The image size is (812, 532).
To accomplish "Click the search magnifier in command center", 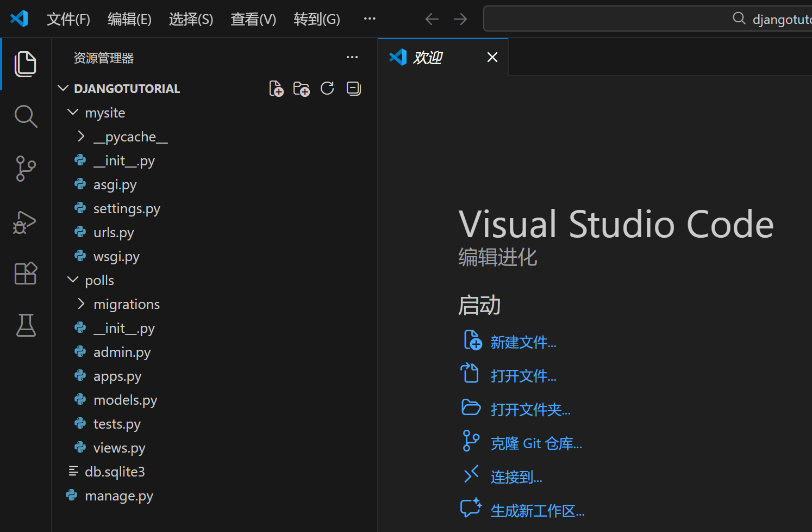I will point(739,18).
